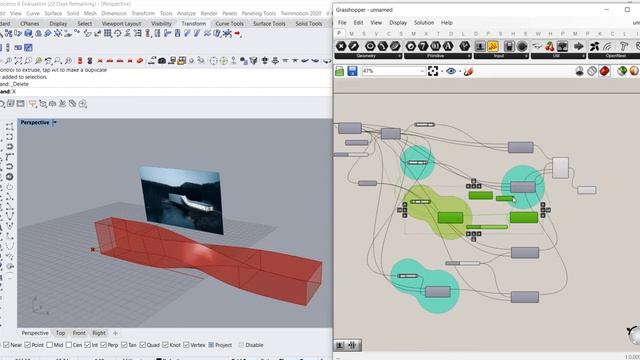Switch to the Front viewport tab

pos(79,333)
